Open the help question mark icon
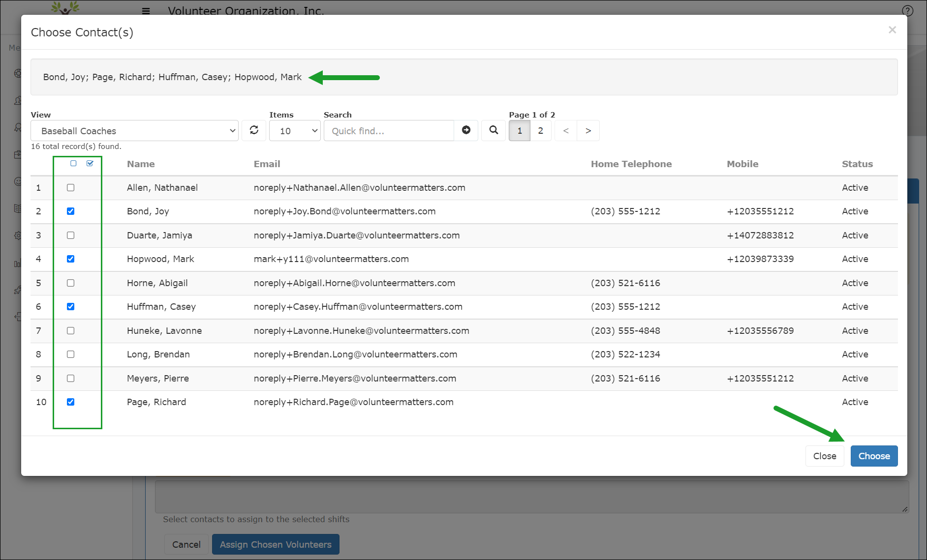 pos(907,10)
